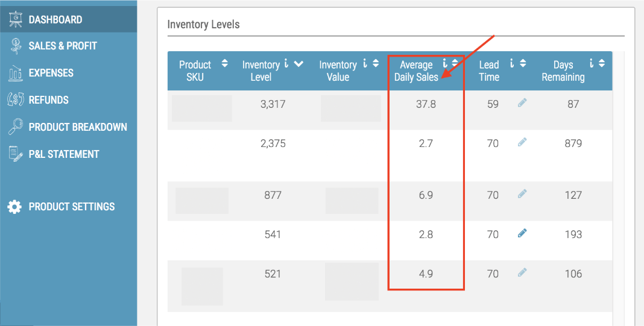Screen dimensions: 644x326
Task: Click the Product Settings gear icon
Action: [x=14, y=207]
